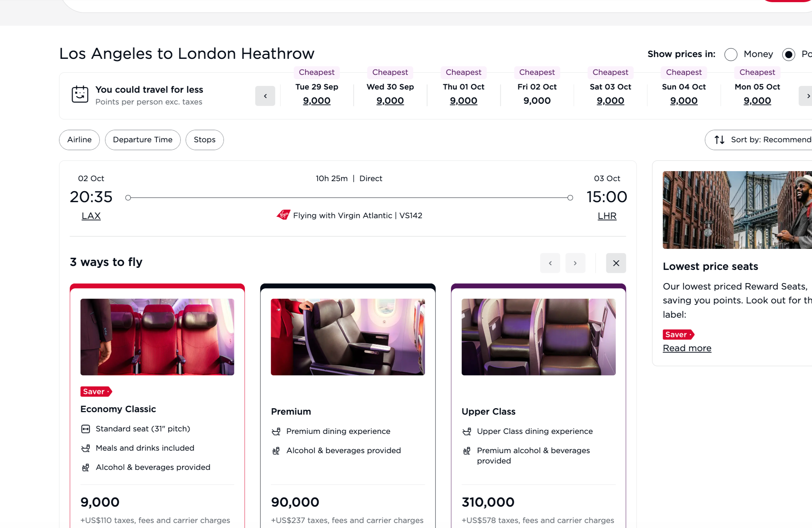The width and height of the screenshot is (812, 528).
Task: Click the LAX airport link
Action: point(91,216)
